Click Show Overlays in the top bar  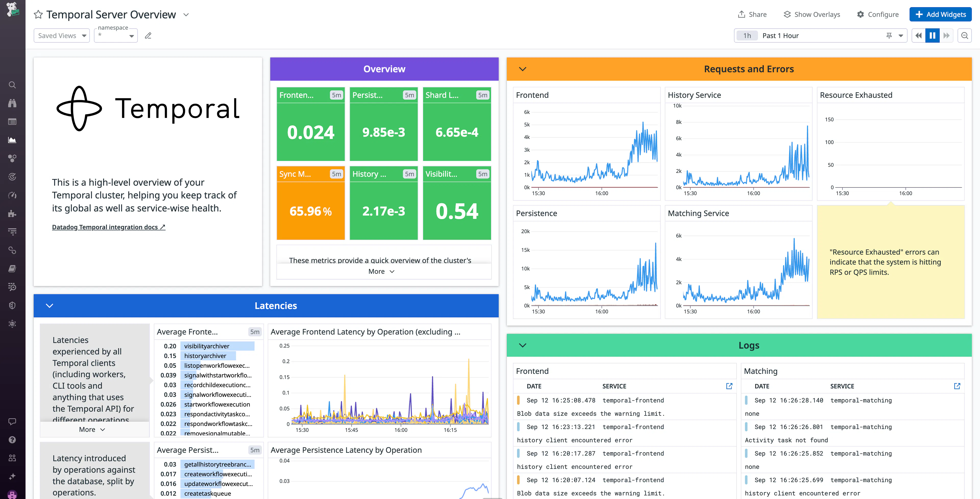click(x=812, y=14)
